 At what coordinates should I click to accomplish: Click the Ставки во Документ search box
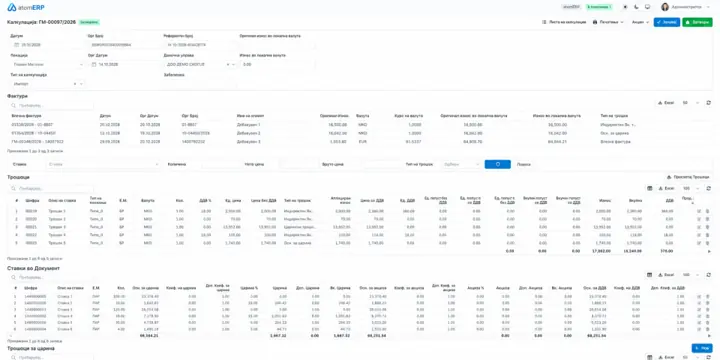click(x=51, y=277)
